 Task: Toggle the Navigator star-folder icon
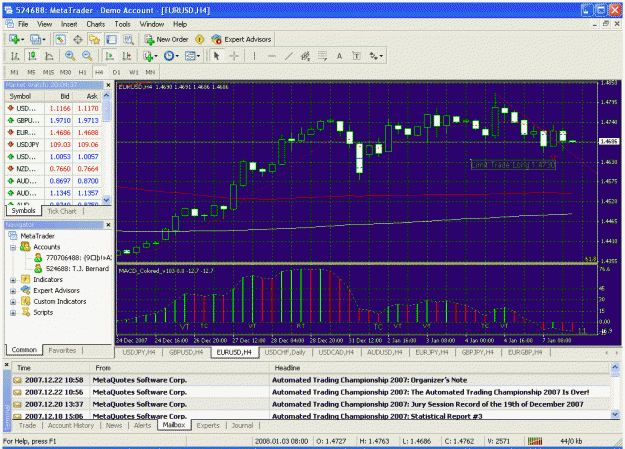94,39
